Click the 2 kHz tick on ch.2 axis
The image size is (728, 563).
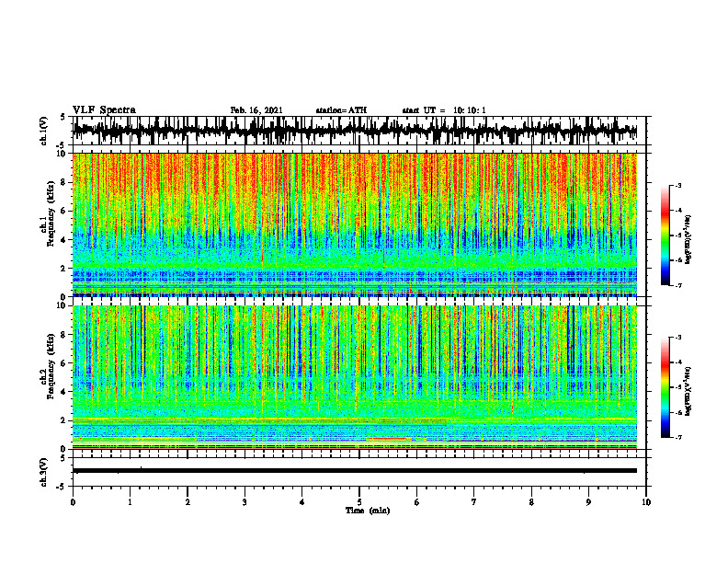coord(63,420)
